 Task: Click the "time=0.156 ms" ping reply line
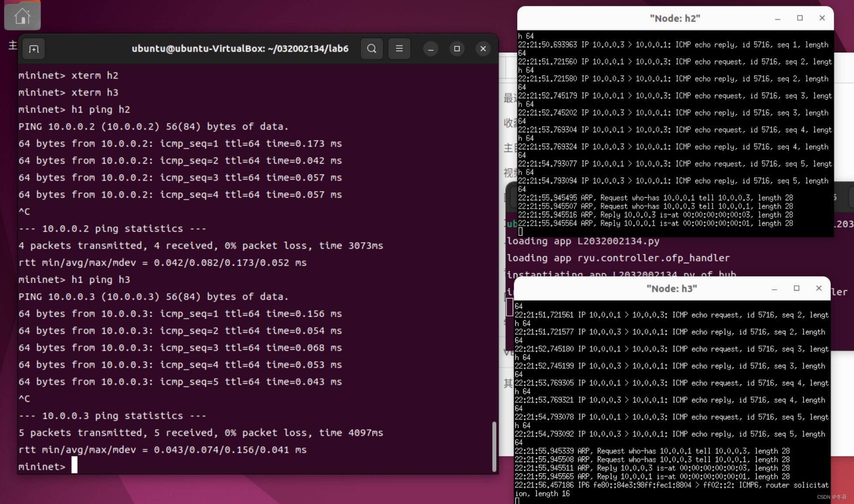[x=180, y=314]
